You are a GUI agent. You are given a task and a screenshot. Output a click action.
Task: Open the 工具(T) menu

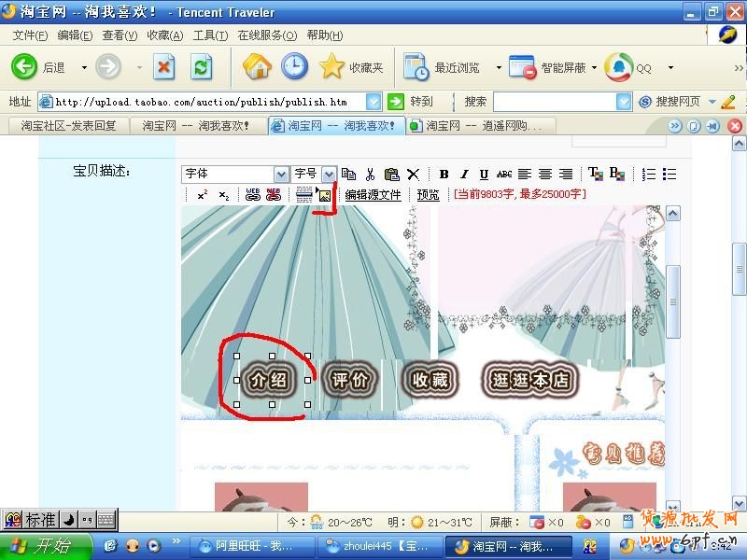point(210,35)
